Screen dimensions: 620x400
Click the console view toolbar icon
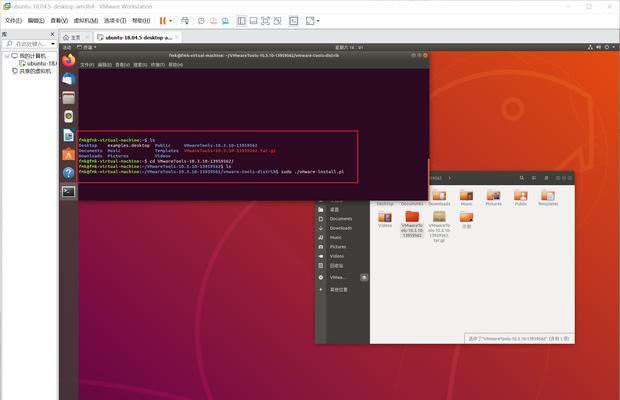click(x=294, y=21)
